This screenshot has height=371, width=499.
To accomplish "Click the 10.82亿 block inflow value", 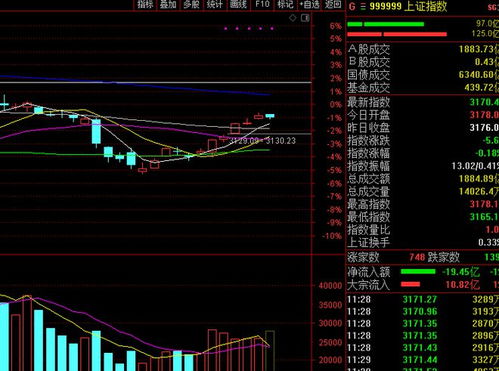I will 463,285.
